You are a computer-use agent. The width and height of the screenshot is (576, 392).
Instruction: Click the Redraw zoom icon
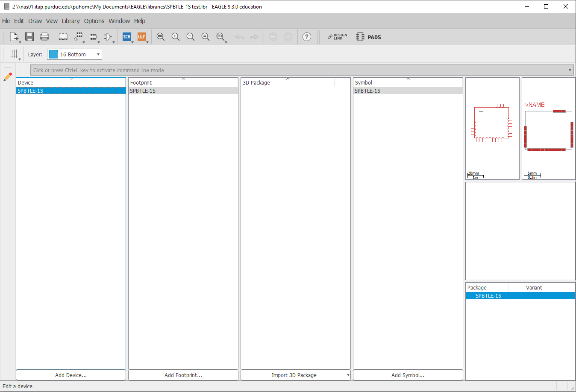pos(206,37)
